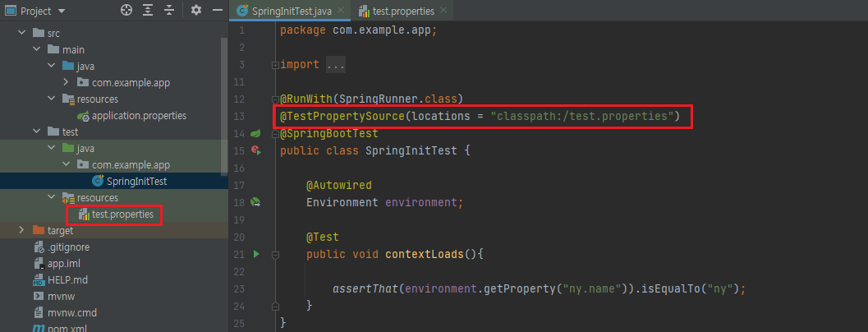Click line number 13 in gutter
The image size is (868, 332).
click(239, 117)
